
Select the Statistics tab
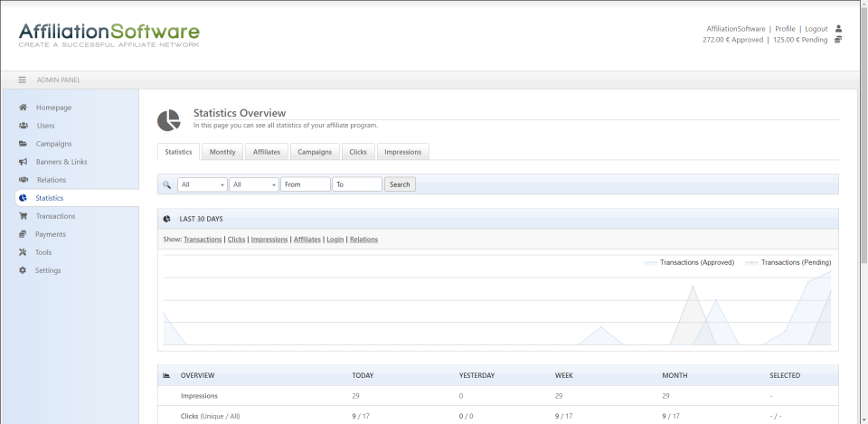(178, 152)
